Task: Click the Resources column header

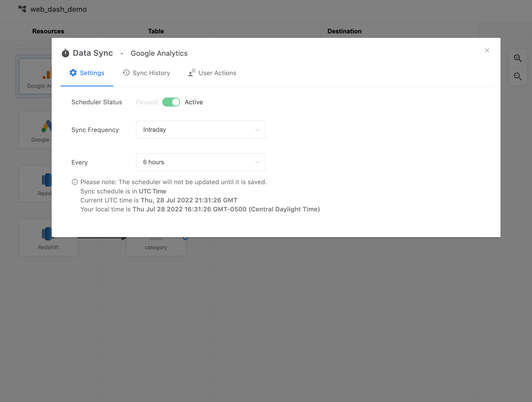Action: click(x=48, y=31)
